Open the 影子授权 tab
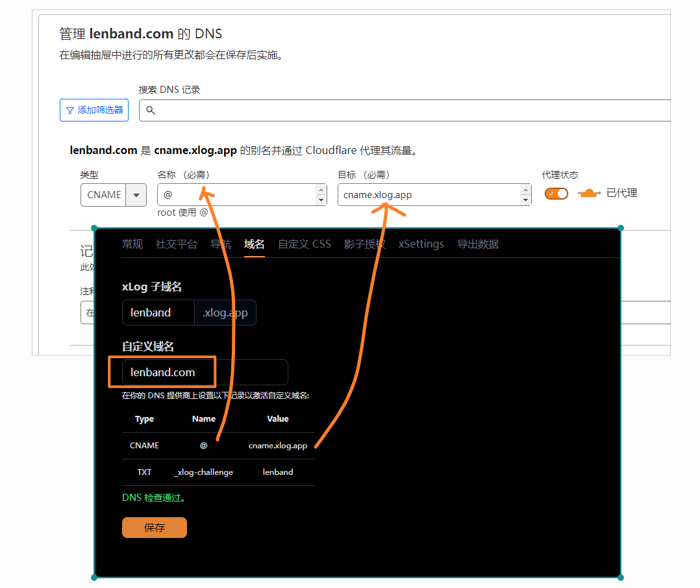Viewport: 700px width, 588px height. [365, 244]
